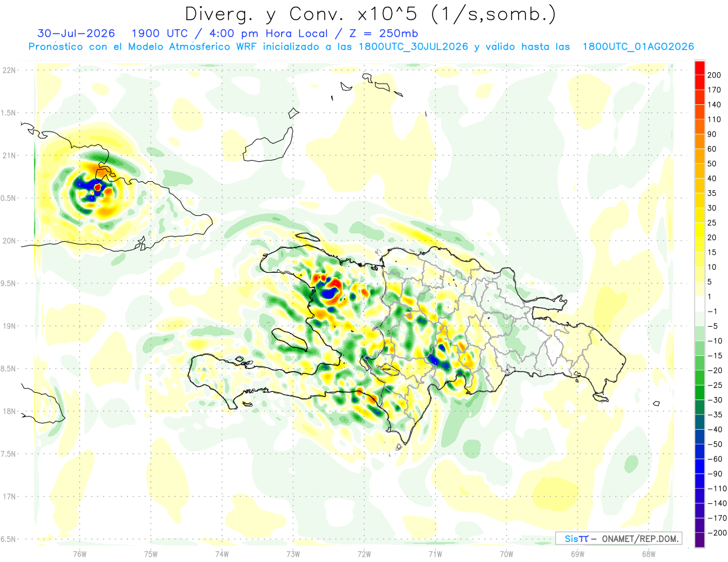728x562 pixels.
Task: Click the white swatch between 1 and -1
Action: [x=699, y=304]
